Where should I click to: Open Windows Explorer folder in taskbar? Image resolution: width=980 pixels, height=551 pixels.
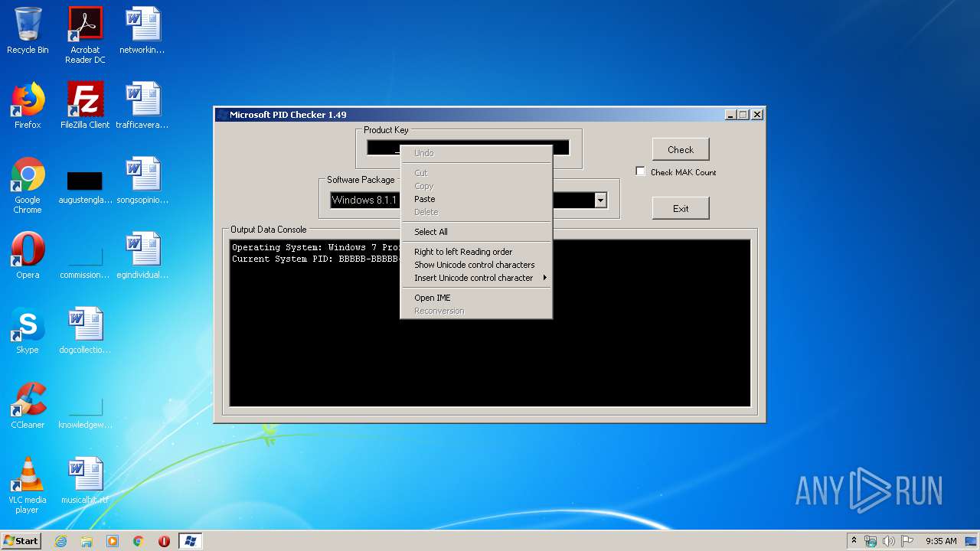(x=87, y=541)
